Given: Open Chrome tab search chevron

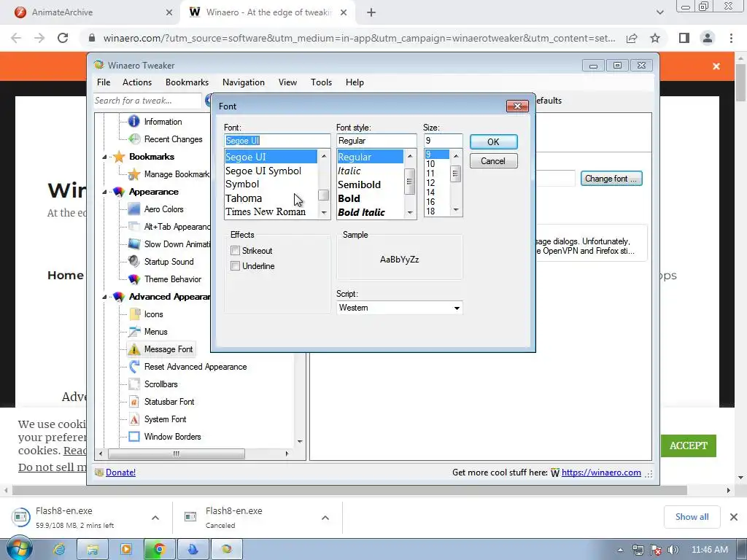Looking at the screenshot, I should [x=659, y=12].
